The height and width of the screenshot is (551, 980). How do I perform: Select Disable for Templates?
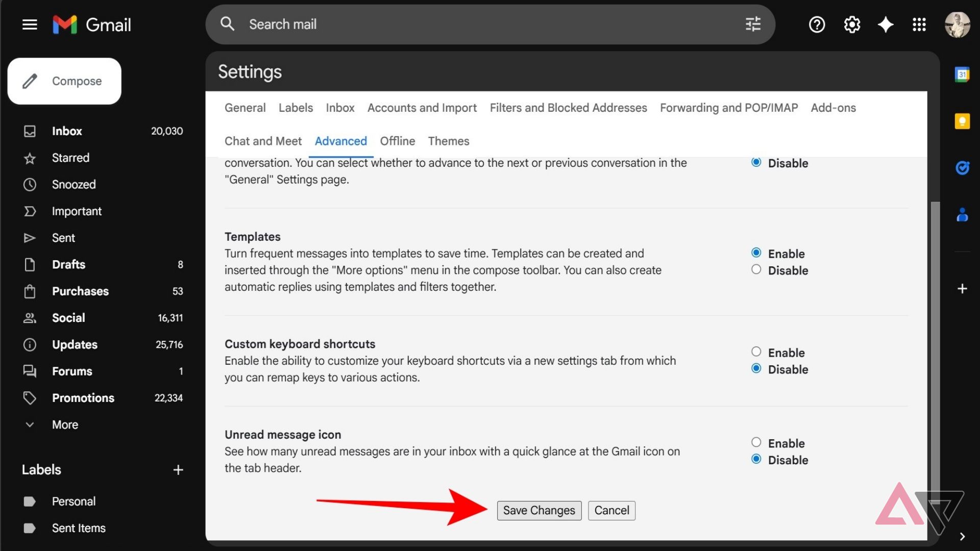click(x=756, y=270)
